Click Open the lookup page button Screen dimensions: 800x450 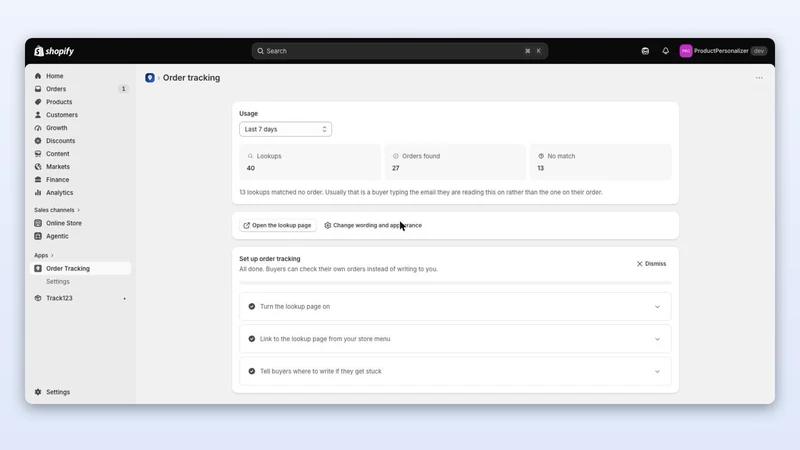point(278,226)
